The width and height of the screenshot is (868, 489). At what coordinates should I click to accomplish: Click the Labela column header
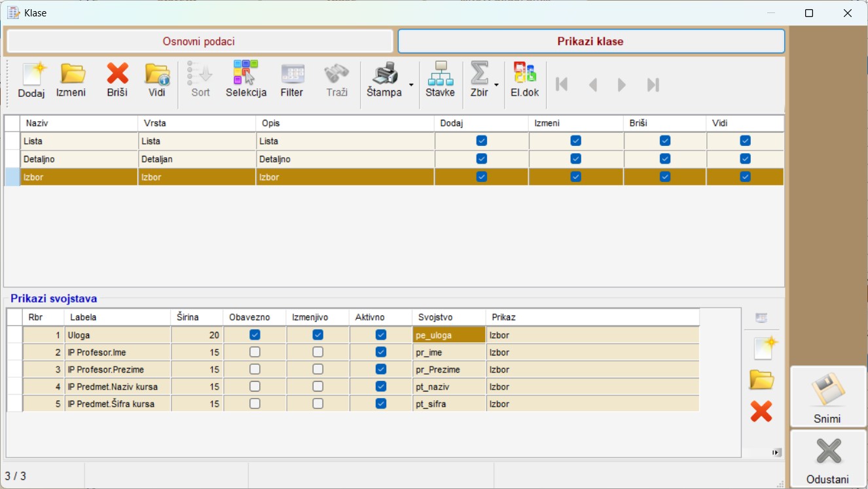pyautogui.click(x=117, y=317)
